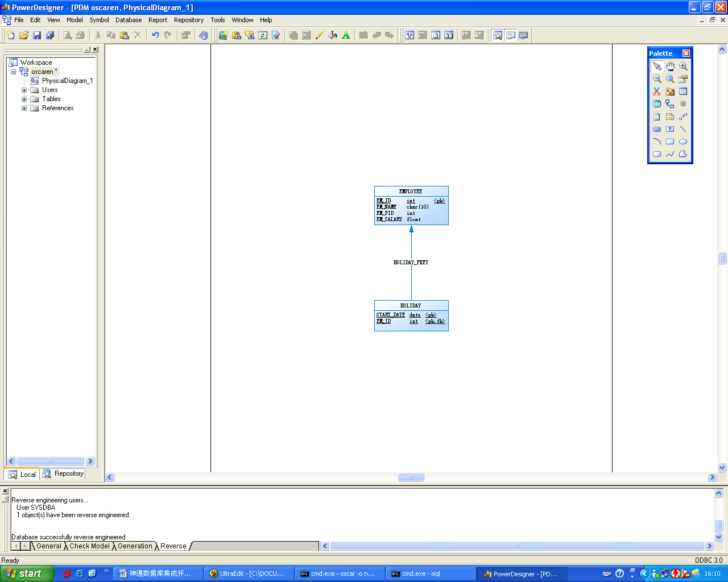Collapse the oscaren model node
The height and width of the screenshot is (582, 728).
[13, 72]
